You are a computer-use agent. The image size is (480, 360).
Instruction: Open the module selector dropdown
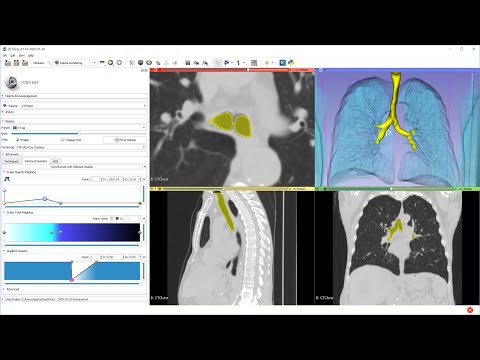(75, 63)
